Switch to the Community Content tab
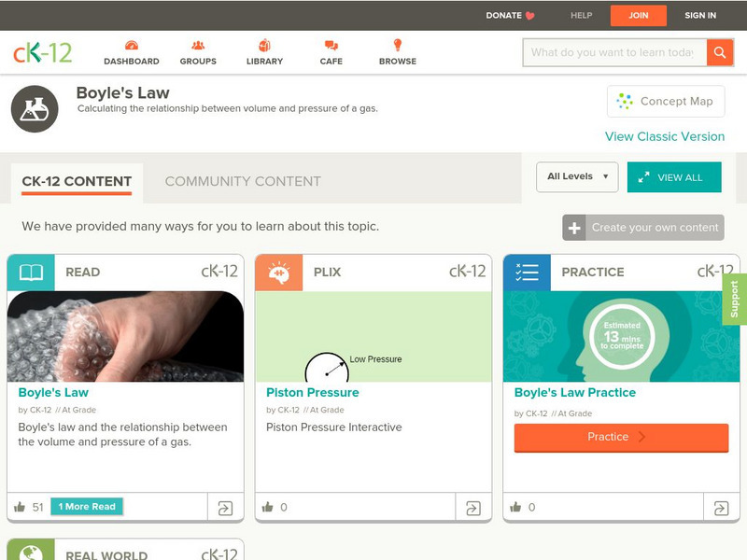The height and width of the screenshot is (560, 747). click(243, 181)
